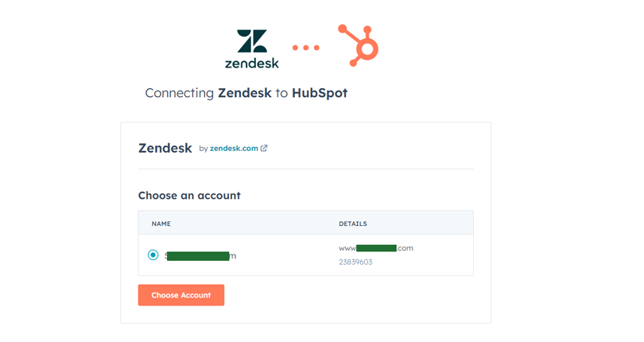Click the redacted account name in the row
Viewport: 644px width, 342px height.
coord(200,255)
